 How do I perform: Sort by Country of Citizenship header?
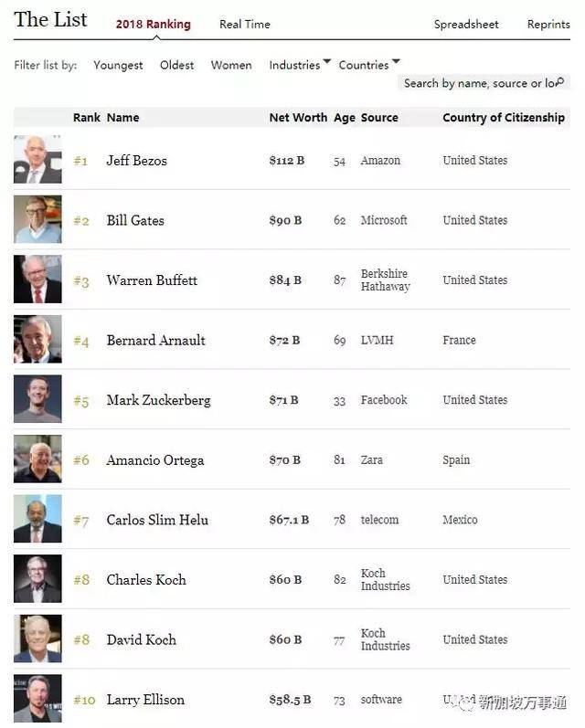[x=504, y=118]
